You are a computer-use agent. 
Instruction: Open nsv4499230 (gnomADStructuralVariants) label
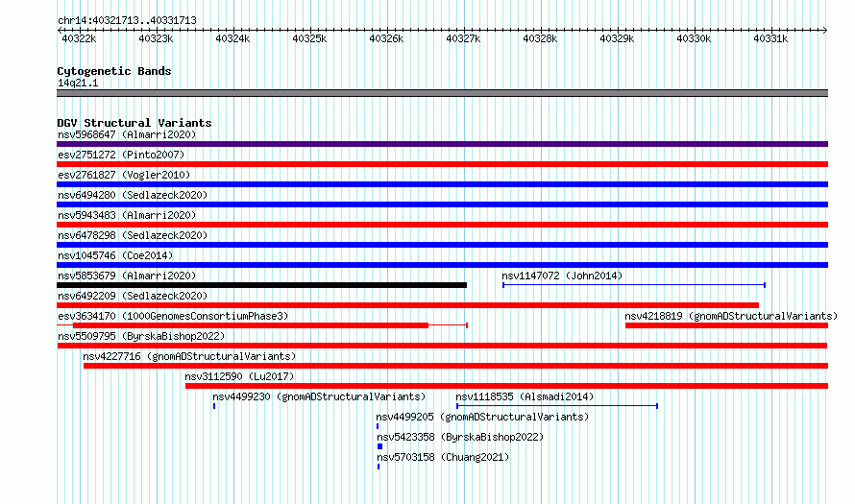point(319,396)
